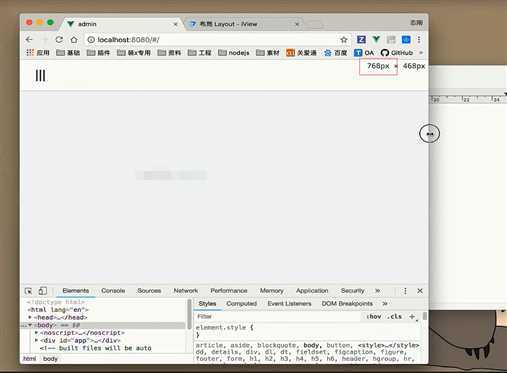507x373 pixels.
Task: Toggle the device toolbar icon
Action: pos(43,291)
